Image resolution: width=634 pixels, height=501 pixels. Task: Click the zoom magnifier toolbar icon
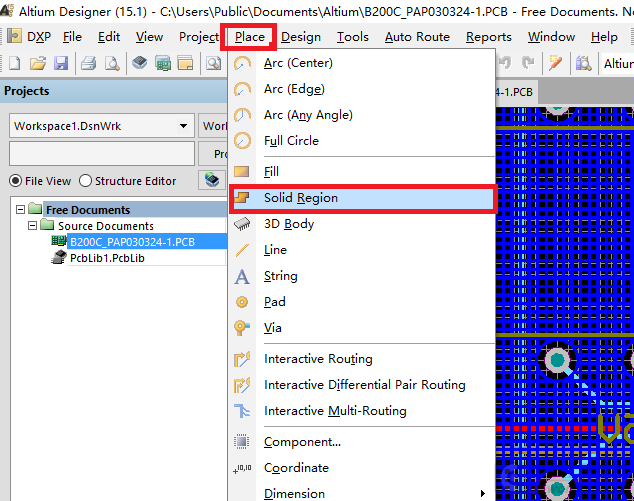tap(213, 63)
